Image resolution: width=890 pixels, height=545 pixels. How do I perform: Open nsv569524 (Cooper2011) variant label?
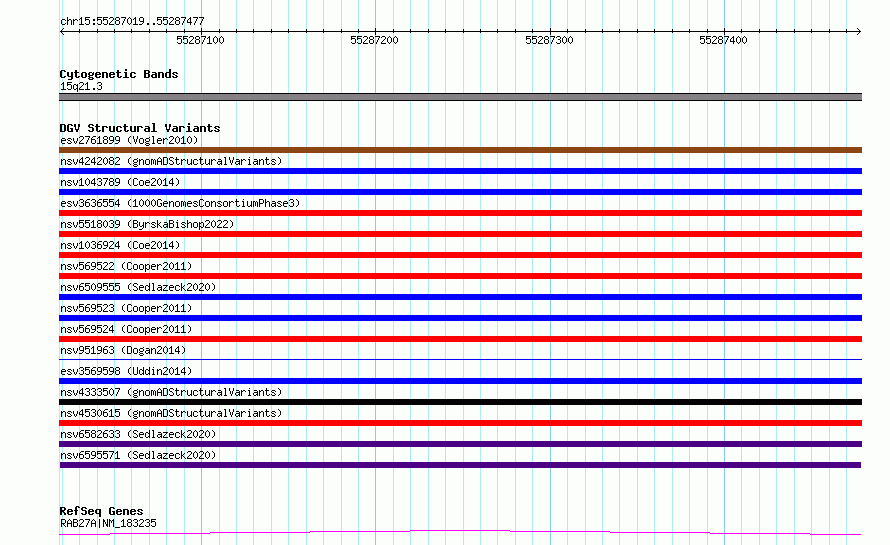(x=126, y=329)
